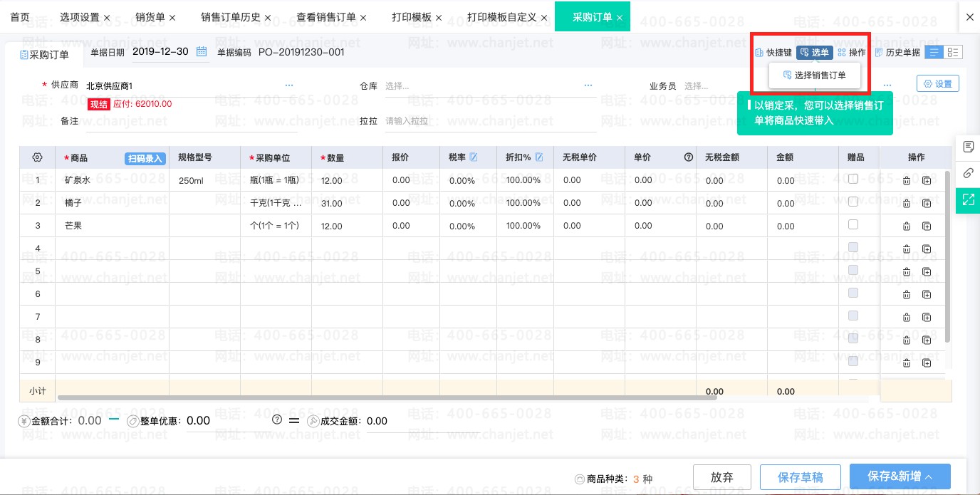Open column settings gear in table header

coord(38,157)
